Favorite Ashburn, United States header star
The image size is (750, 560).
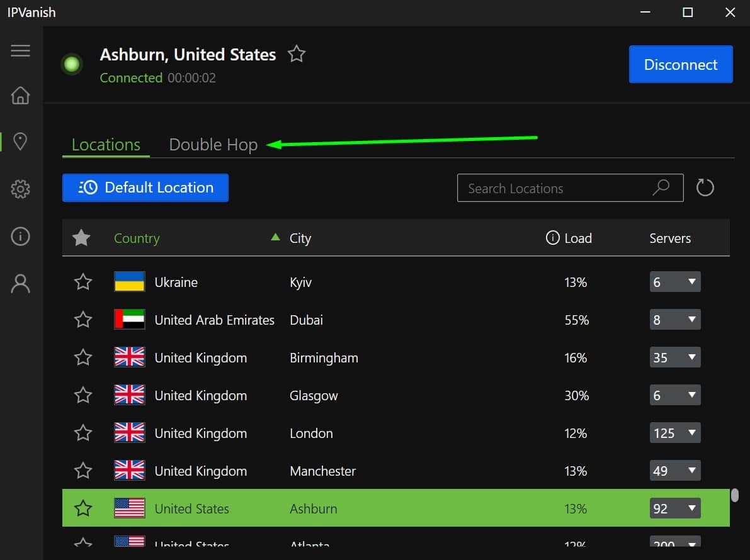click(x=297, y=53)
